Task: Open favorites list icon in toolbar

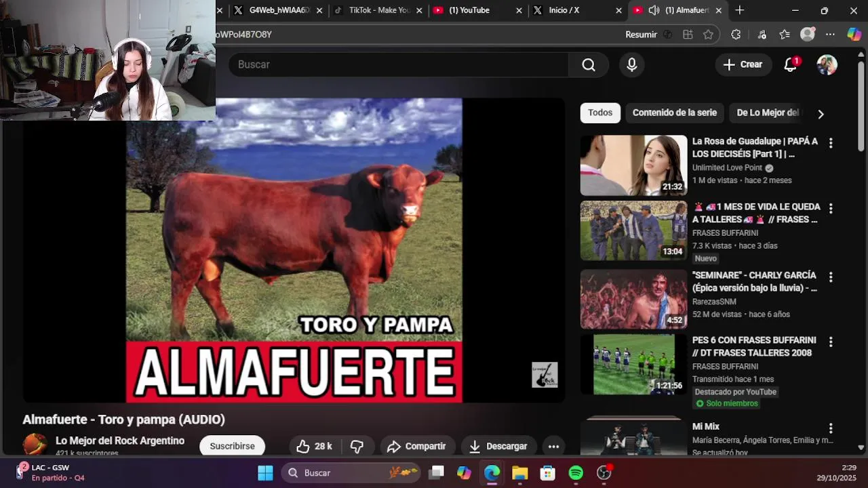Action: [x=785, y=35]
